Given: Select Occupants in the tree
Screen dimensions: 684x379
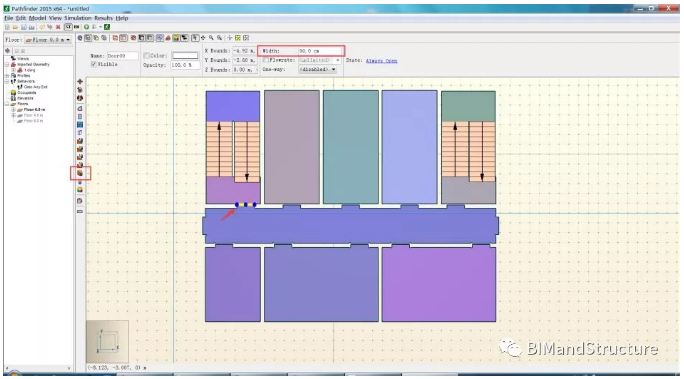Looking at the screenshot, I should [x=27, y=92].
